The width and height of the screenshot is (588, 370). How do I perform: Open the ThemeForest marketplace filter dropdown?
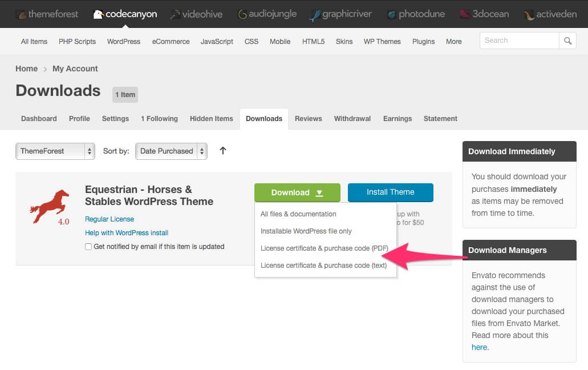[55, 151]
